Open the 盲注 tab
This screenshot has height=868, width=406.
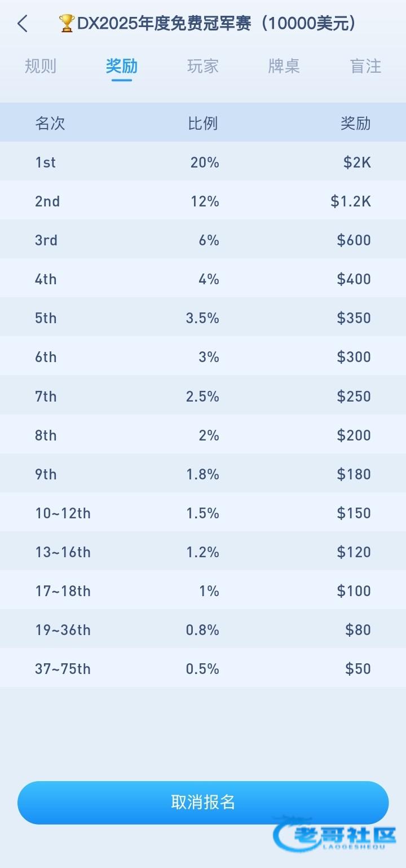pyautogui.click(x=365, y=67)
